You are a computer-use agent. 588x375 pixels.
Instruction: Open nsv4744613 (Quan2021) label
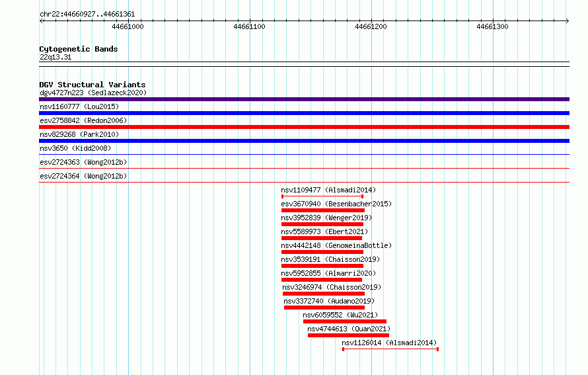coord(349,329)
